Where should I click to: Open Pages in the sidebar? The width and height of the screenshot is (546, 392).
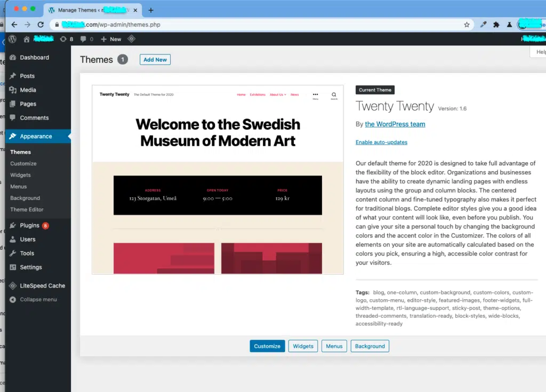(38, 104)
